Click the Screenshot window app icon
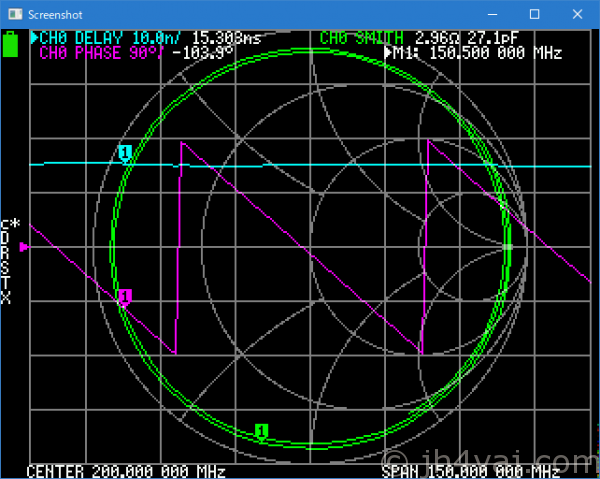The image size is (600, 479). [x=13, y=14]
